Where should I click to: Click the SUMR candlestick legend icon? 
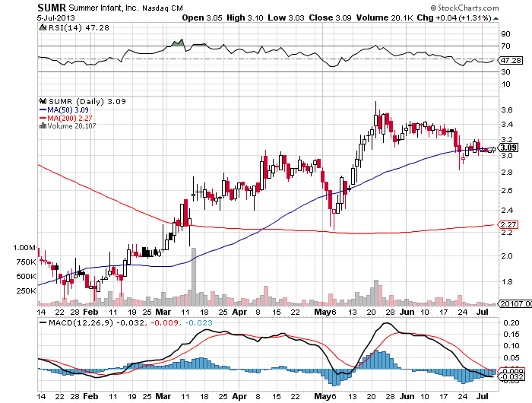click(43, 101)
